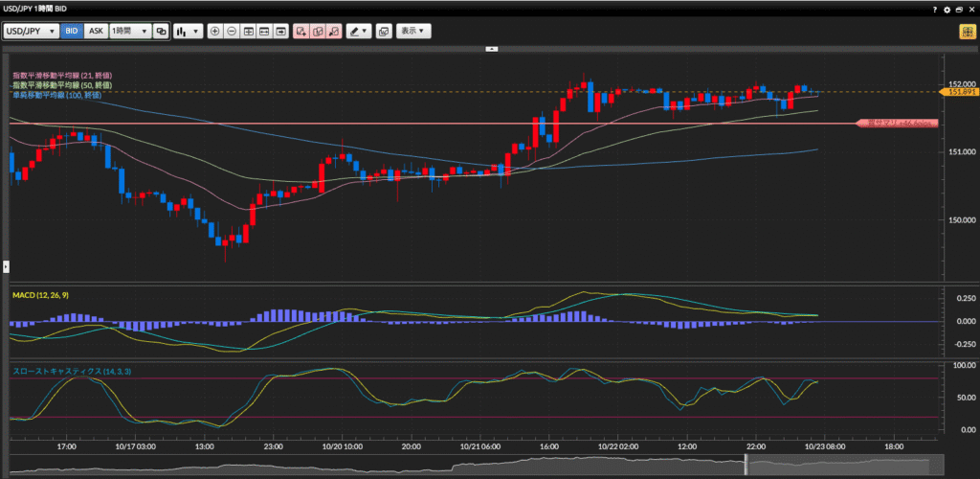Click the yellow crosshair icon at top right
The image size is (980, 479).
tap(967, 32)
